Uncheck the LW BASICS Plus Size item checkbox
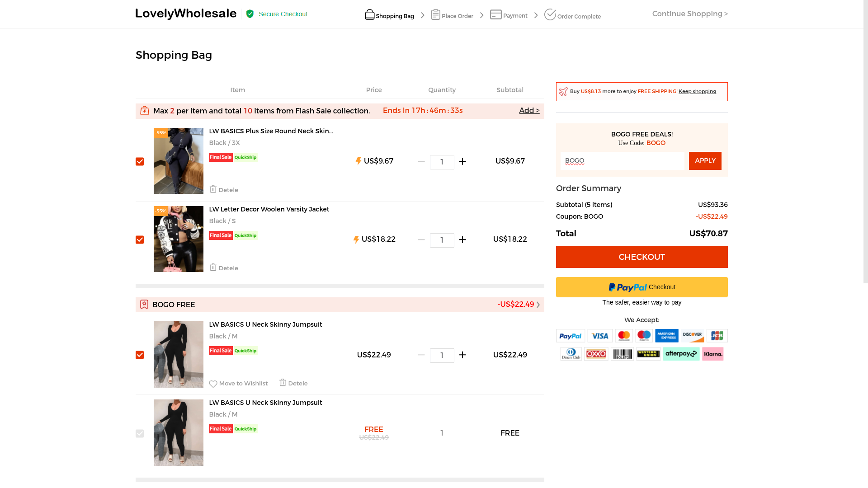 140,162
